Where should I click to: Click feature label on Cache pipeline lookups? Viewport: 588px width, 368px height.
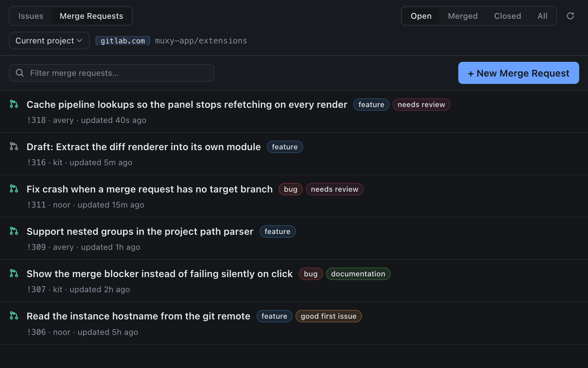click(x=371, y=105)
